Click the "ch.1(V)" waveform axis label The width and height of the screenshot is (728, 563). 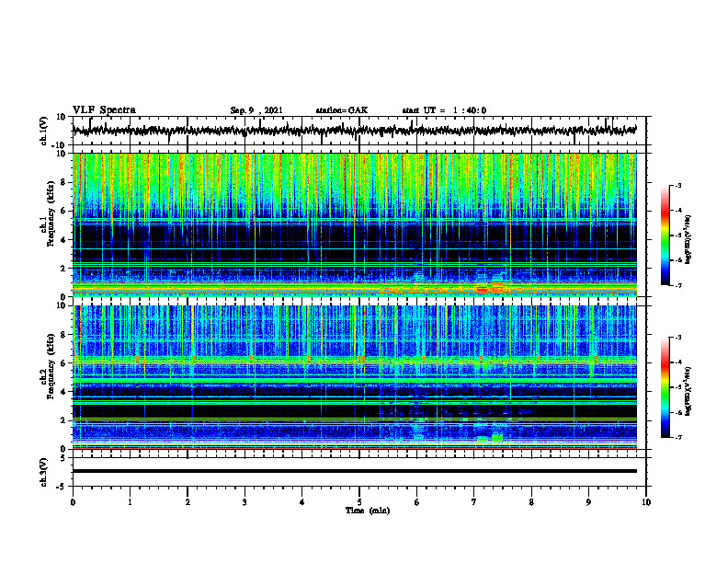[43, 131]
